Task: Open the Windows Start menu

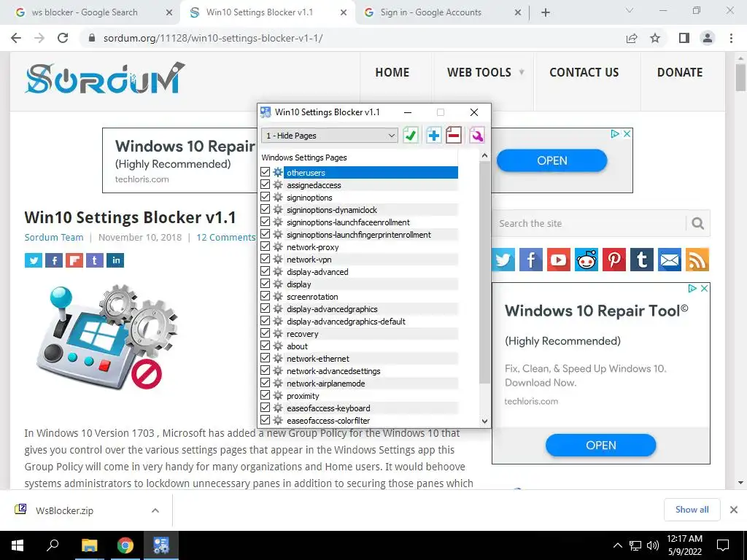Action: [18, 545]
